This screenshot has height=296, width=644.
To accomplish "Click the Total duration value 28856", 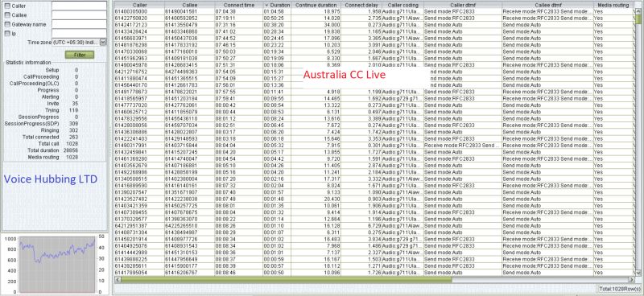I will click(x=72, y=150).
